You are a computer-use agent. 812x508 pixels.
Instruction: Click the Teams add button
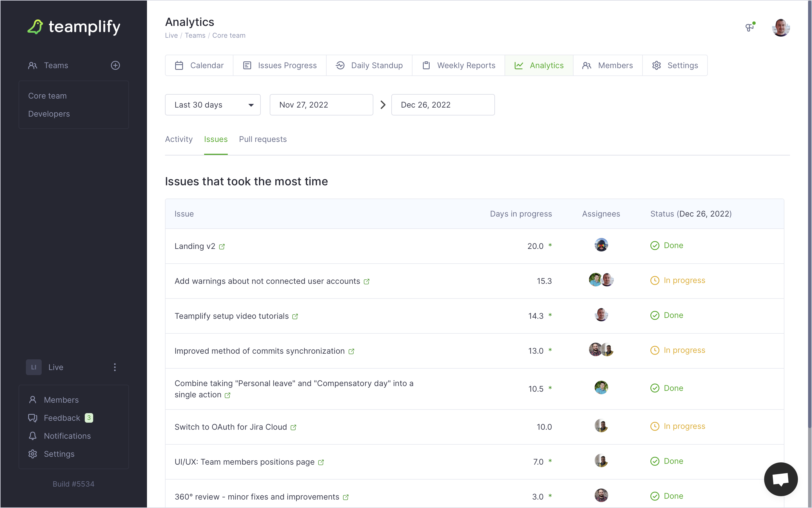pos(116,65)
